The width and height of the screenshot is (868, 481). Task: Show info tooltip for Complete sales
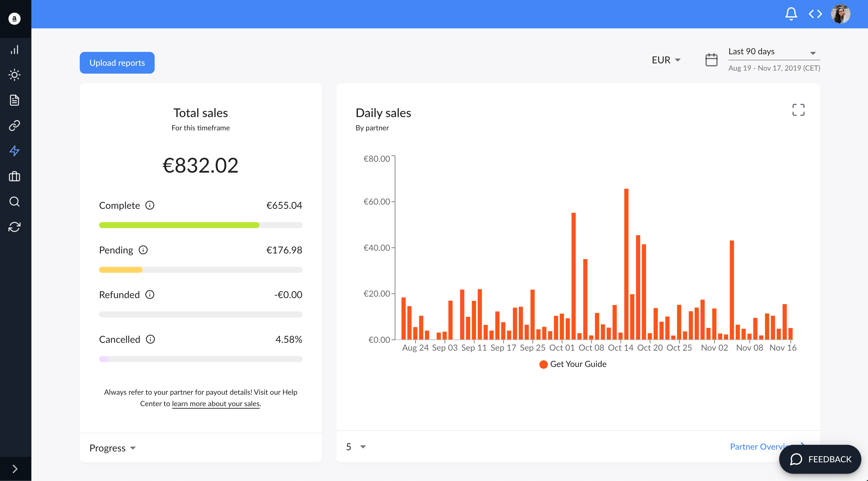click(x=149, y=205)
